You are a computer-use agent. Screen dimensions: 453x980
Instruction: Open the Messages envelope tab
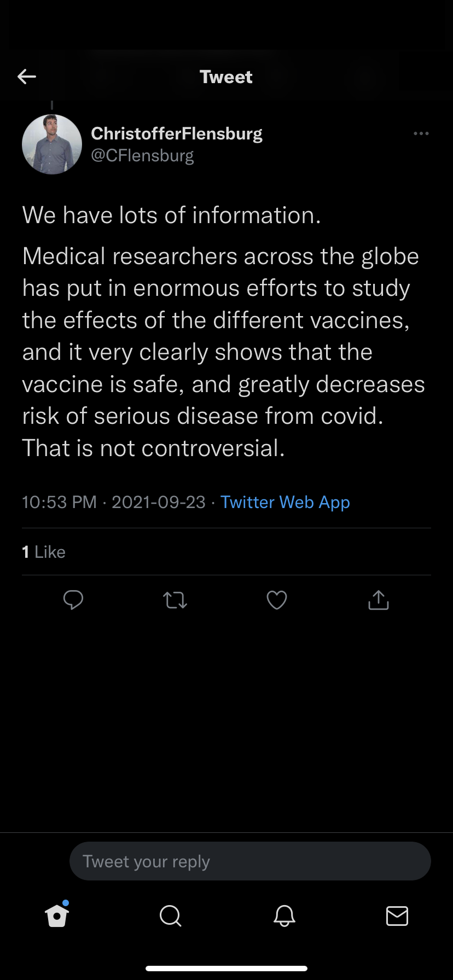click(397, 915)
